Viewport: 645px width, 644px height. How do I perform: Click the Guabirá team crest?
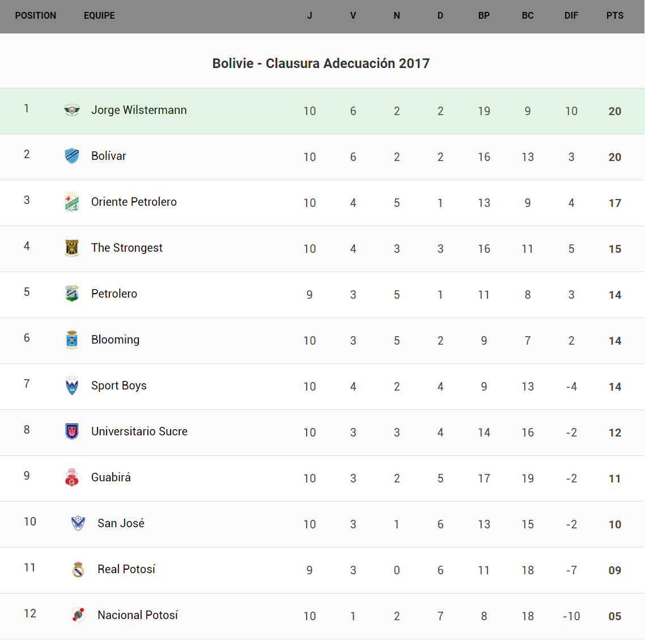coord(72,477)
